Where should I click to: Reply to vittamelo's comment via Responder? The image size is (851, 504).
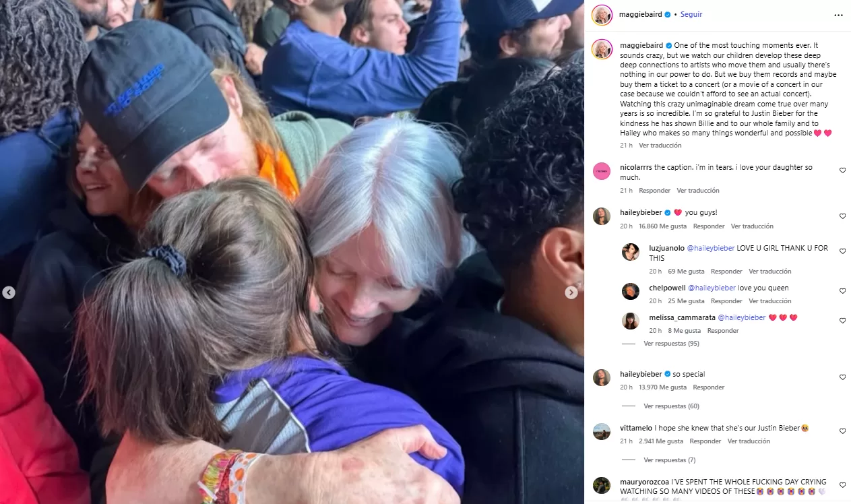pos(705,441)
